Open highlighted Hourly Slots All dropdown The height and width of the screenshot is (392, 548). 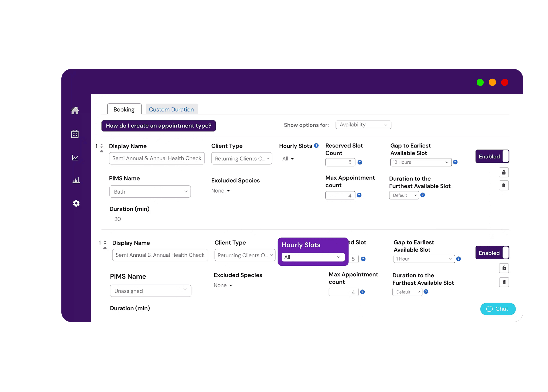313,257
